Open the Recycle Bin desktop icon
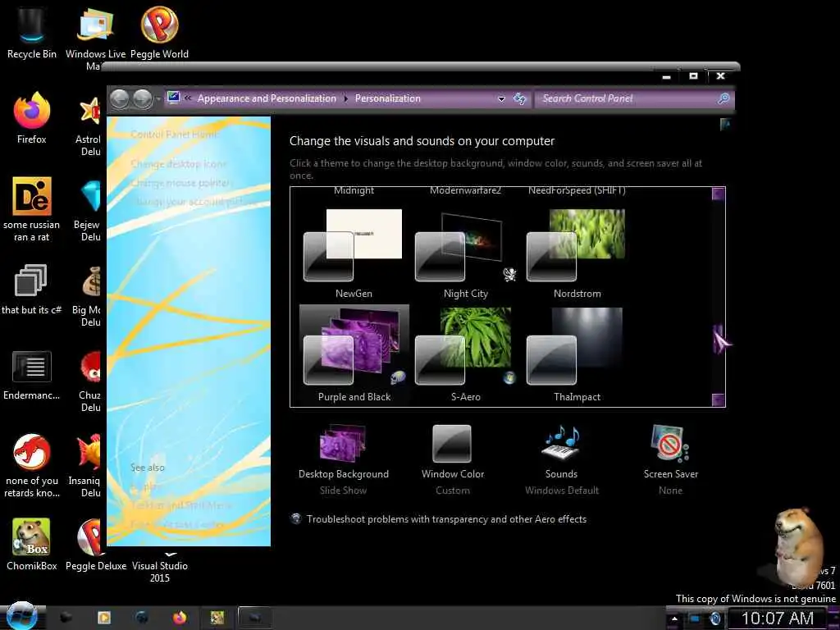 coord(32,32)
